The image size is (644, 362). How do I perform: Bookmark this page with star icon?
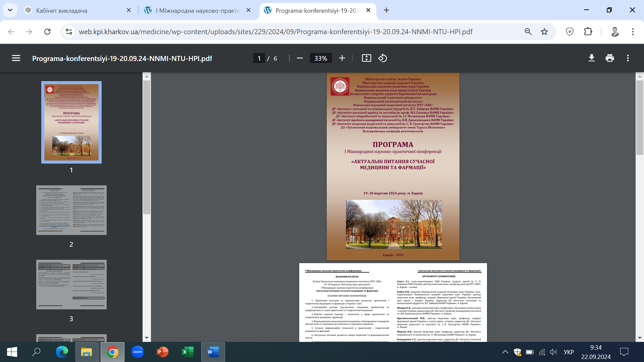tap(544, 32)
